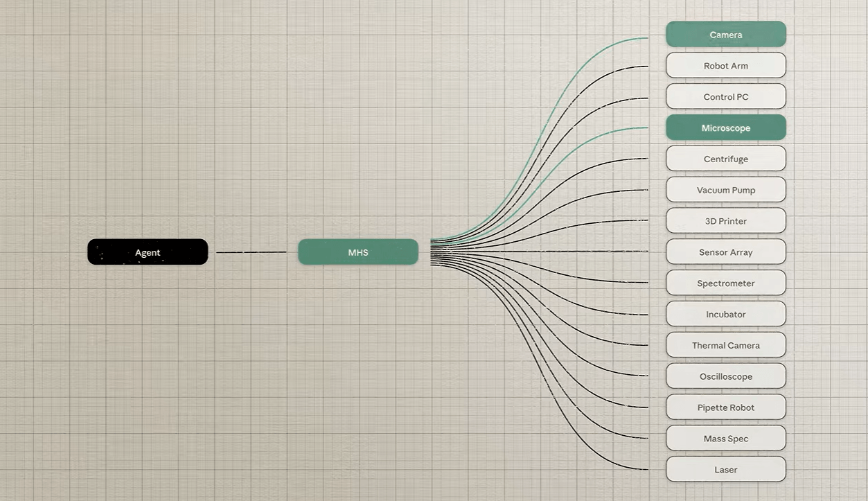Open the 3D Printer node
This screenshot has height=501, width=868.
click(726, 221)
